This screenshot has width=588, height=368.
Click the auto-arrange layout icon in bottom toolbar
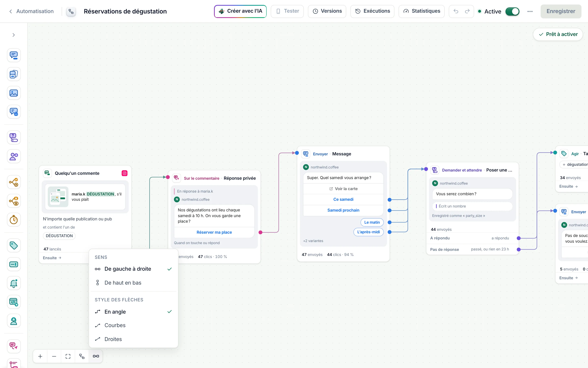[x=82, y=356]
